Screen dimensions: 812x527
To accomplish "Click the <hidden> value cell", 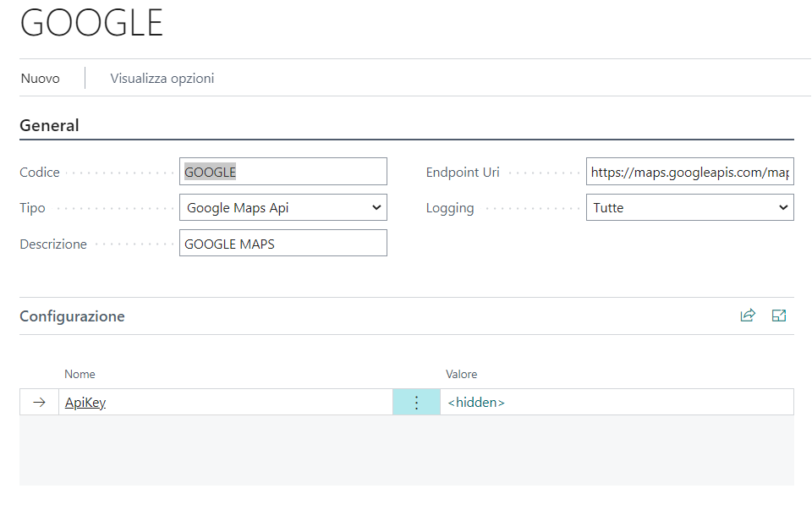I will pos(617,403).
